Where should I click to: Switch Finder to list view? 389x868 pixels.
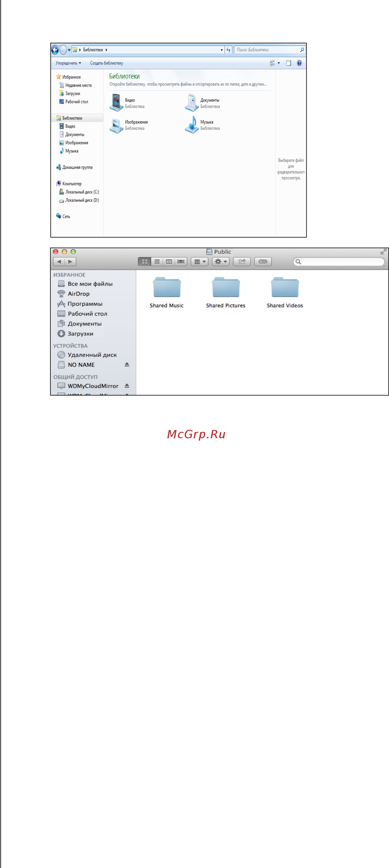157,261
